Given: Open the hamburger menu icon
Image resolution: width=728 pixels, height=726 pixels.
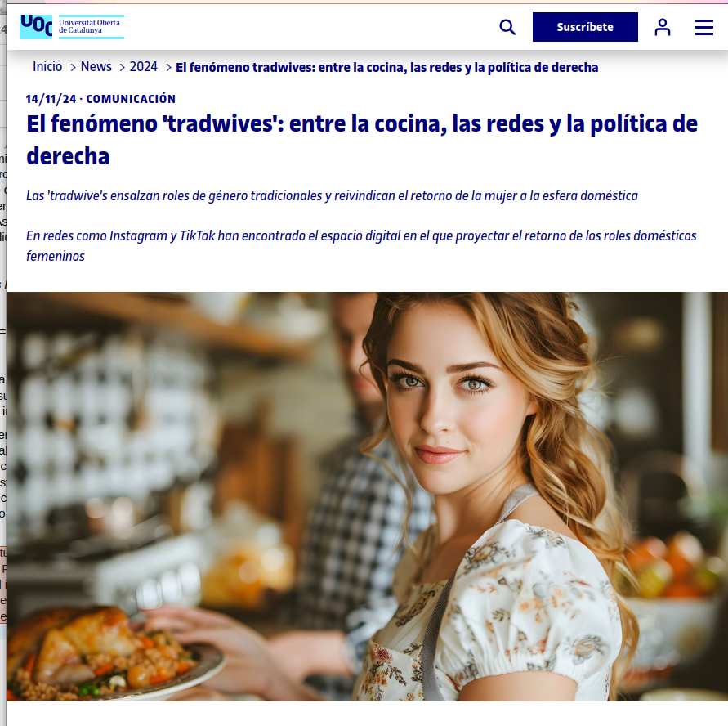Looking at the screenshot, I should tap(703, 27).
